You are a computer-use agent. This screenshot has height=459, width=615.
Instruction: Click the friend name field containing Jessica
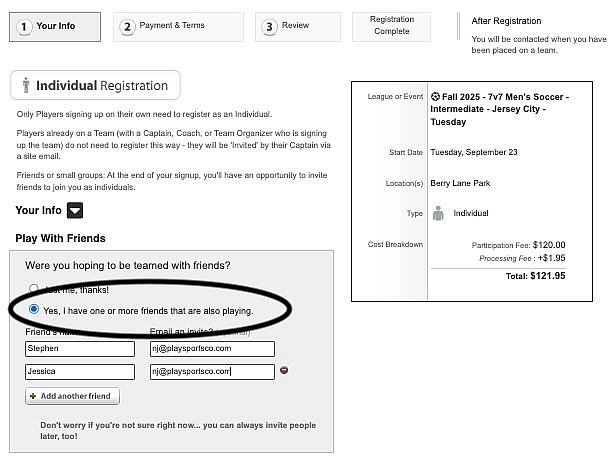(80, 372)
